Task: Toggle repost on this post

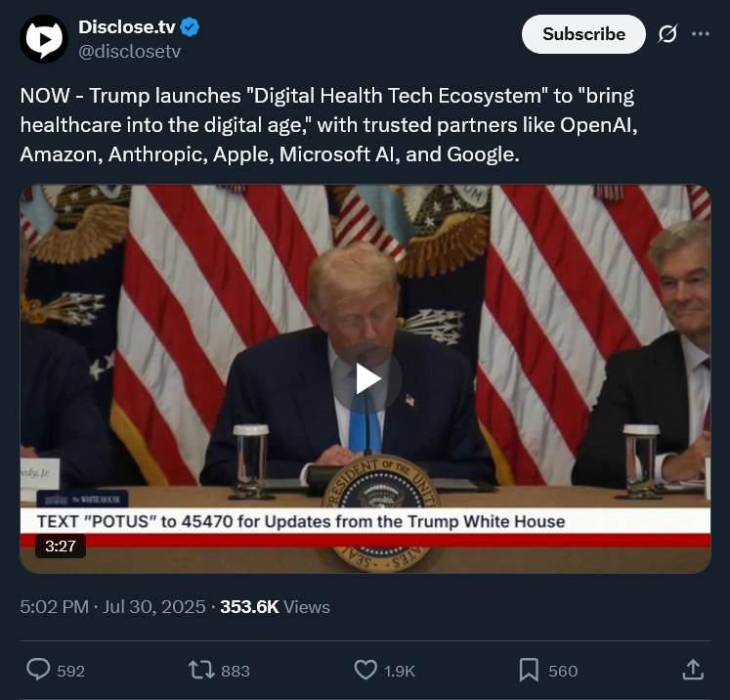Action: pyautogui.click(x=201, y=671)
